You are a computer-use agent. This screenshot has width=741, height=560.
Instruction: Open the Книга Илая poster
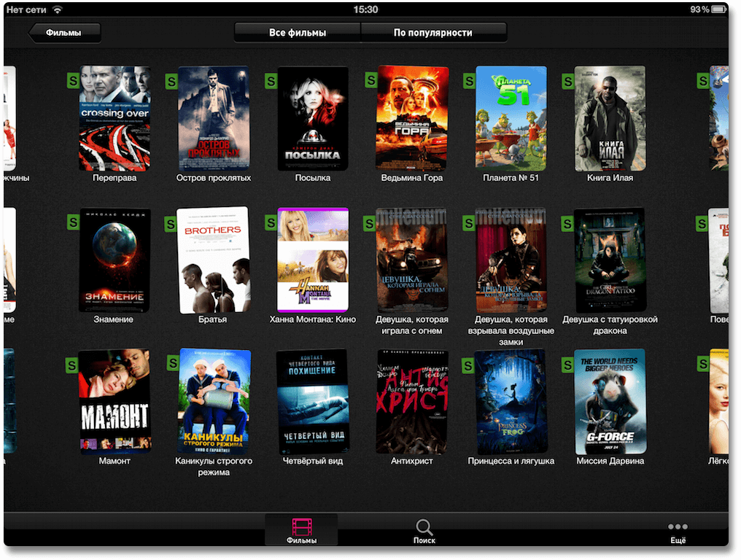(610, 118)
